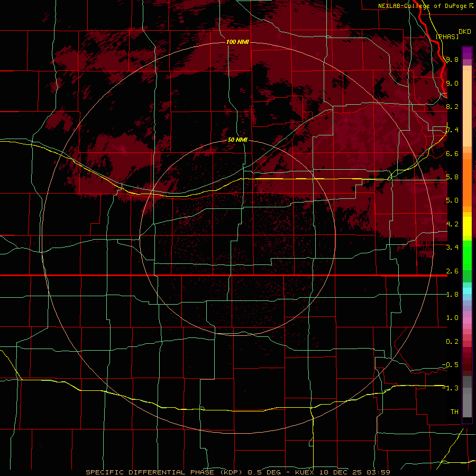Click the "KUEX" radar site identifier

pyautogui.click(x=305, y=472)
